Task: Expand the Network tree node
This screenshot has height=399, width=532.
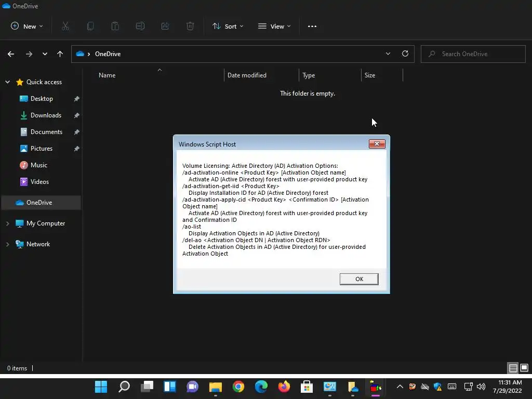Action: click(7, 244)
